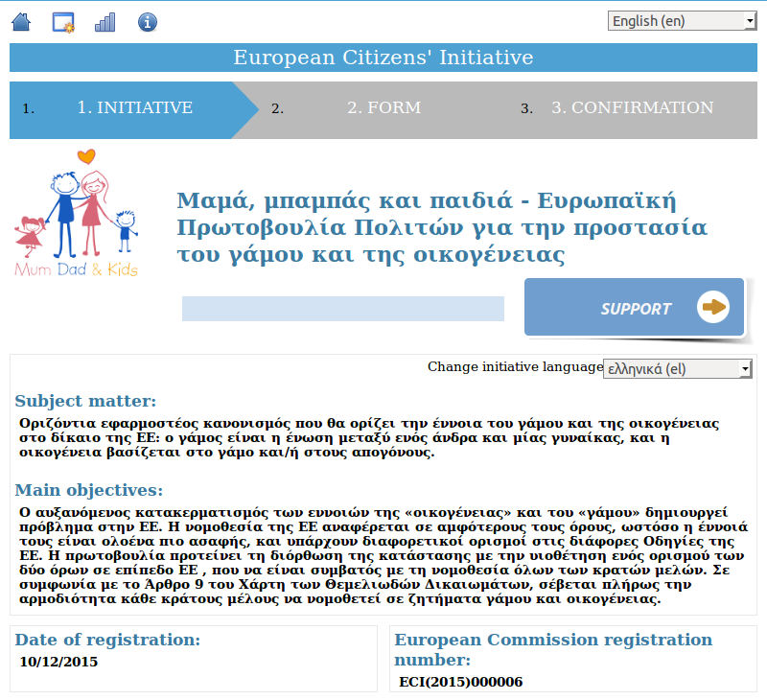Click the 'Subject matter:' heading

(x=85, y=401)
